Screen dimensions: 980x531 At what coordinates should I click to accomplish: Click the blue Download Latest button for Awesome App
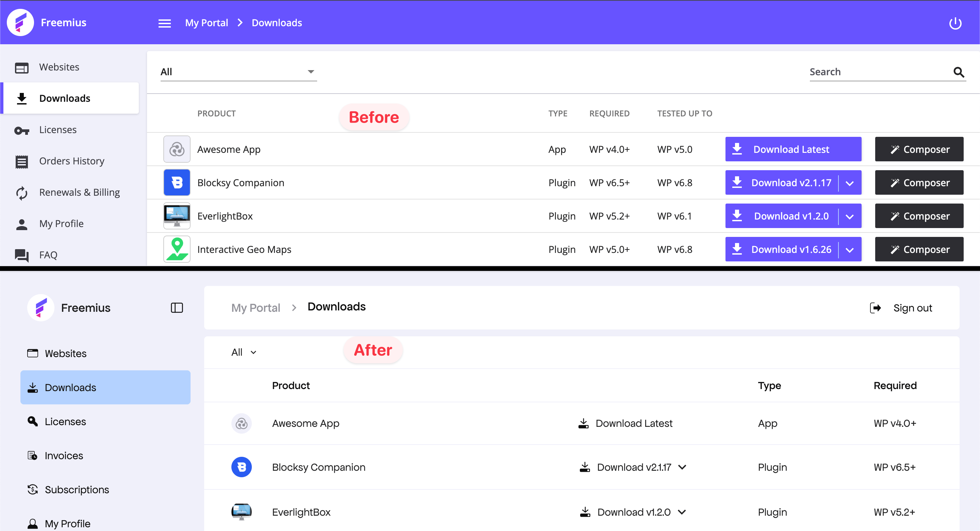(x=793, y=149)
